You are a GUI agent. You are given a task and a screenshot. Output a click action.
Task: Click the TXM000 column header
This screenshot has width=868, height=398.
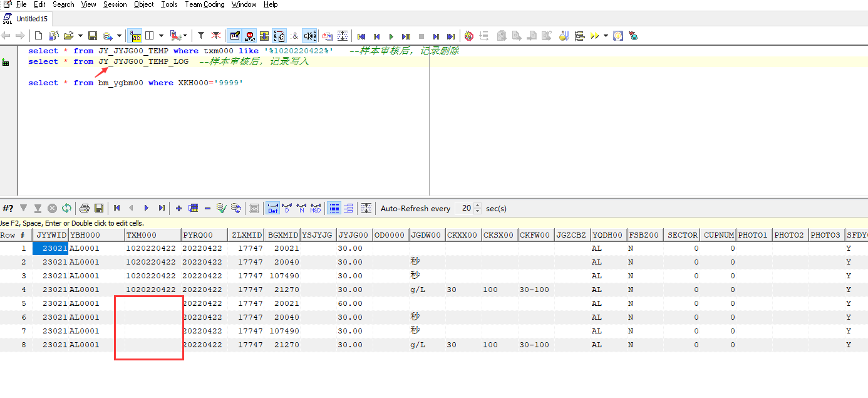[x=142, y=235]
